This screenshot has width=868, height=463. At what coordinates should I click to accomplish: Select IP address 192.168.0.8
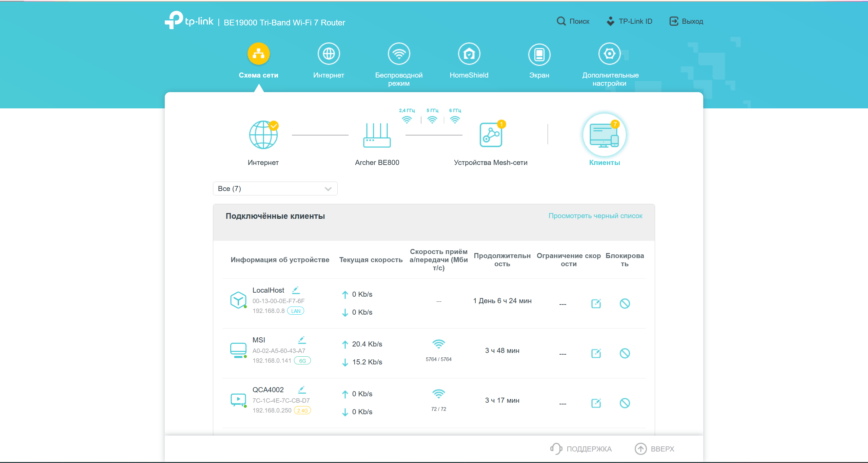(x=269, y=311)
